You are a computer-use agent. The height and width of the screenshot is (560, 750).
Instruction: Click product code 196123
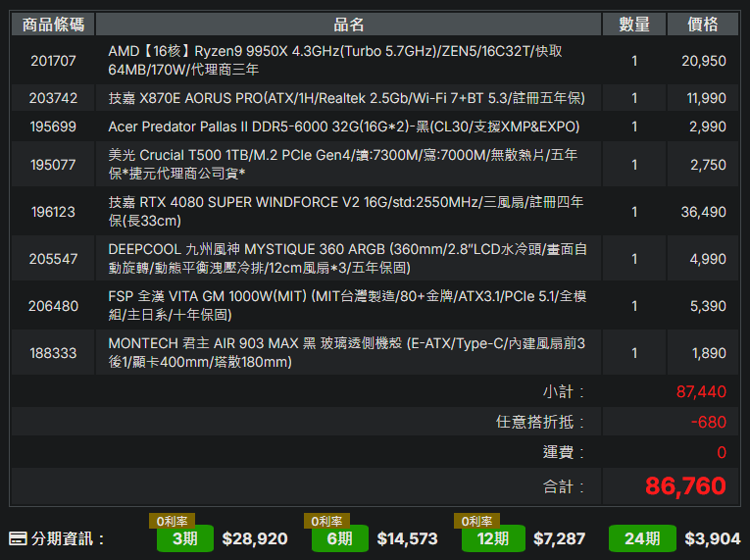coord(53,212)
